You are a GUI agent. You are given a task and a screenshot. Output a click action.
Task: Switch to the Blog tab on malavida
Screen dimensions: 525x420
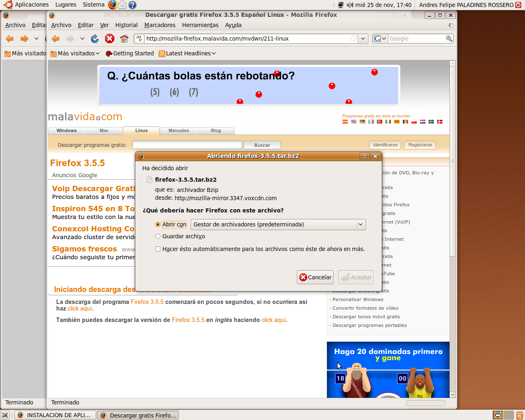tap(216, 131)
